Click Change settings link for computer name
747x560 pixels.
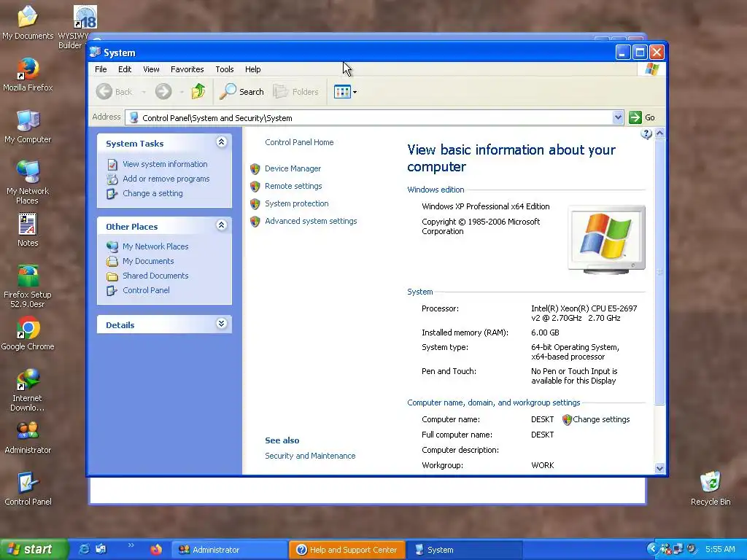[601, 419]
